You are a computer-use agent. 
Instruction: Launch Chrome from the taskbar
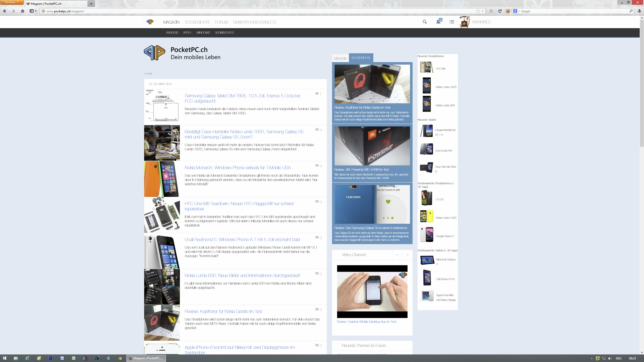tap(120, 358)
